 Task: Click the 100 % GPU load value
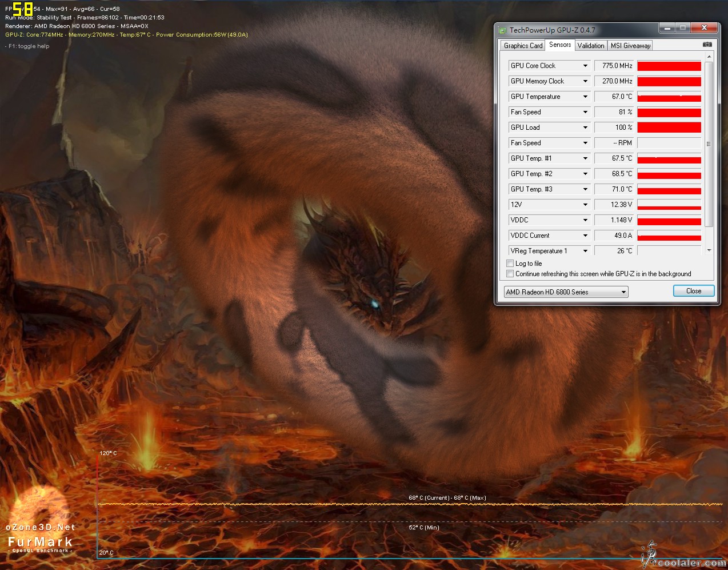614,127
